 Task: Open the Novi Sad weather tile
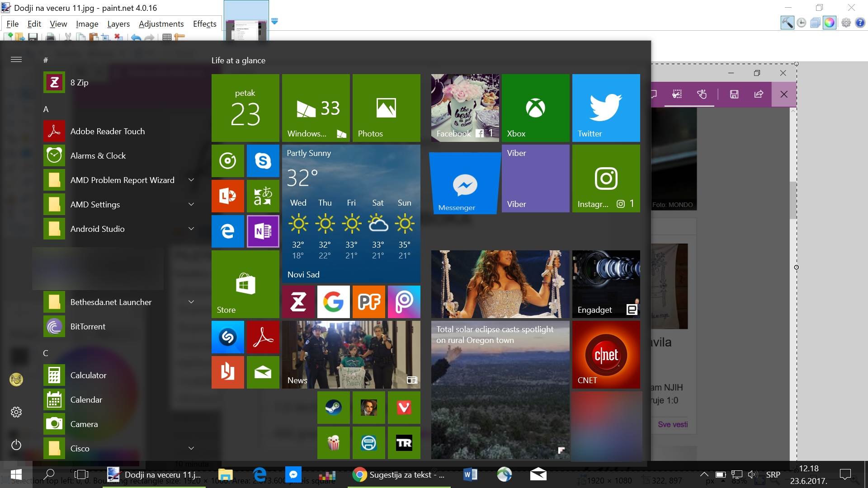coord(351,212)
